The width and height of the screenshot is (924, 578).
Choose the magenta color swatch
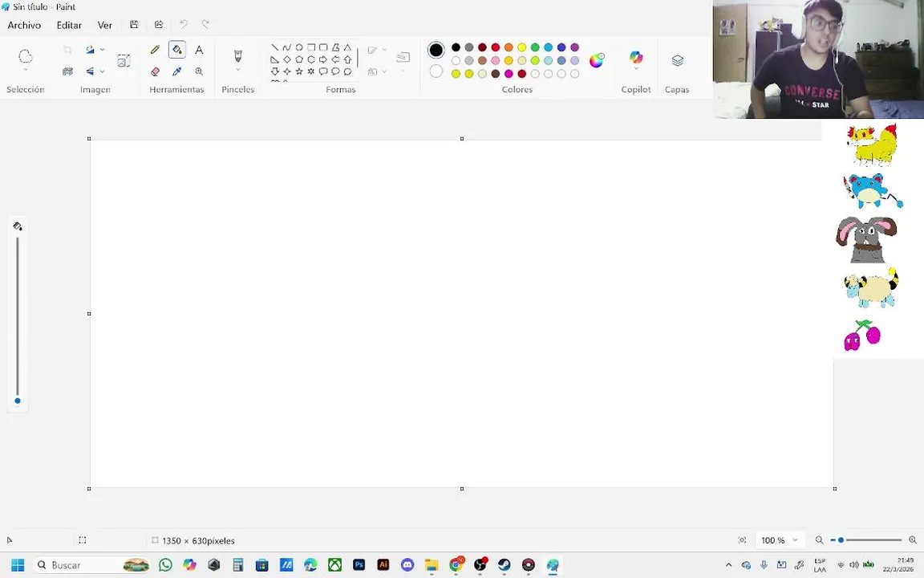509,74
